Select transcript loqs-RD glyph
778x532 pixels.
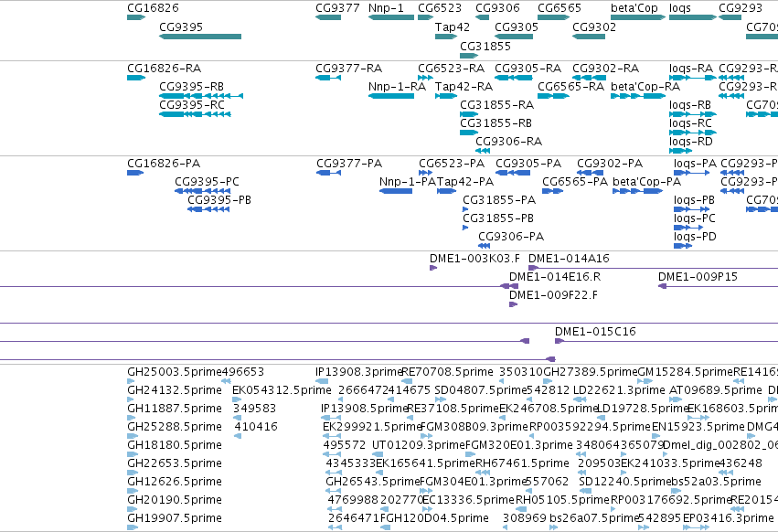[x=680, y=151]
